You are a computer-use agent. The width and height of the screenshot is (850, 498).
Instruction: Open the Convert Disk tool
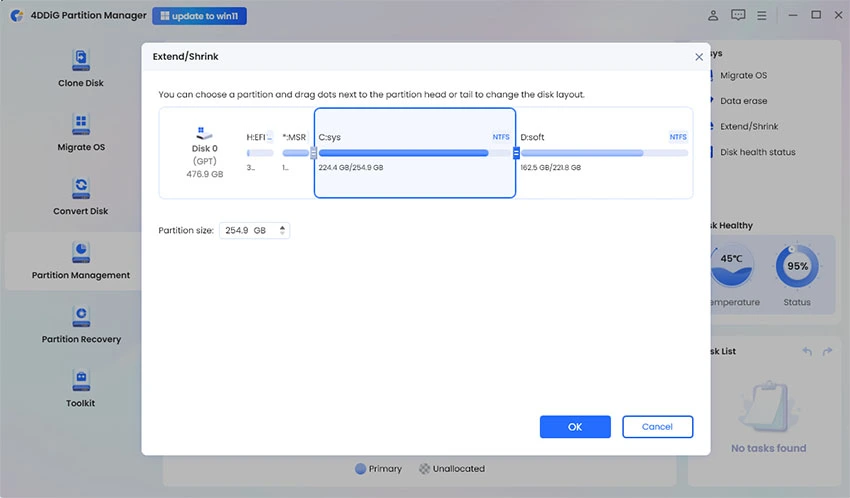point(80,188)
